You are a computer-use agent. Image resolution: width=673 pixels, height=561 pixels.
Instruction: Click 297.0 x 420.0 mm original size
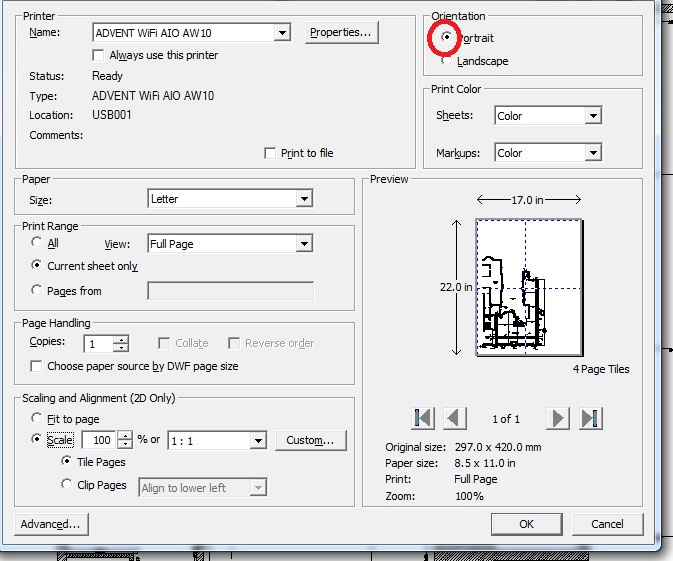498,447
